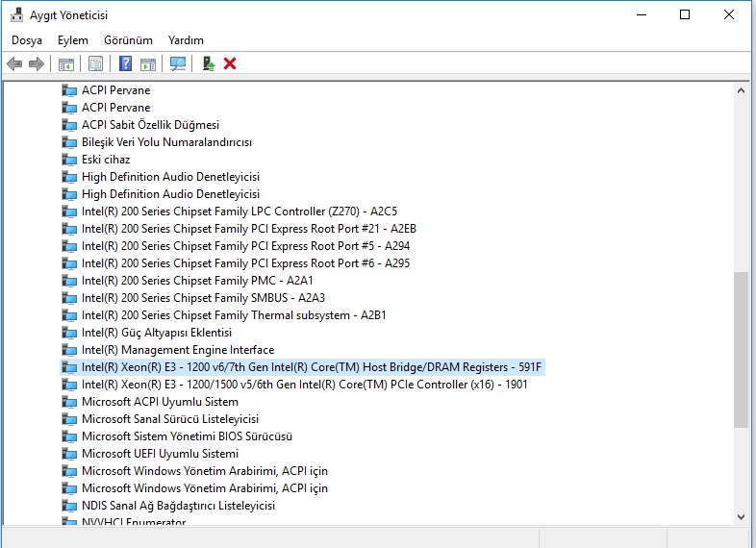Select the LPC Controller (Z270) - A2C5 device
Screen dimensions: 756x548
coord(239,212)
